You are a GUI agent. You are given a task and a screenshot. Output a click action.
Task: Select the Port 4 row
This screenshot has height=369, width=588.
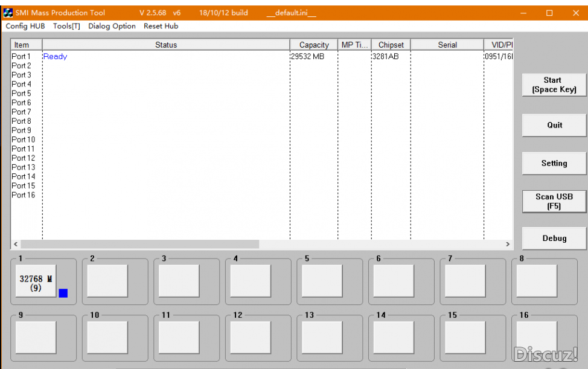(262, 84)
